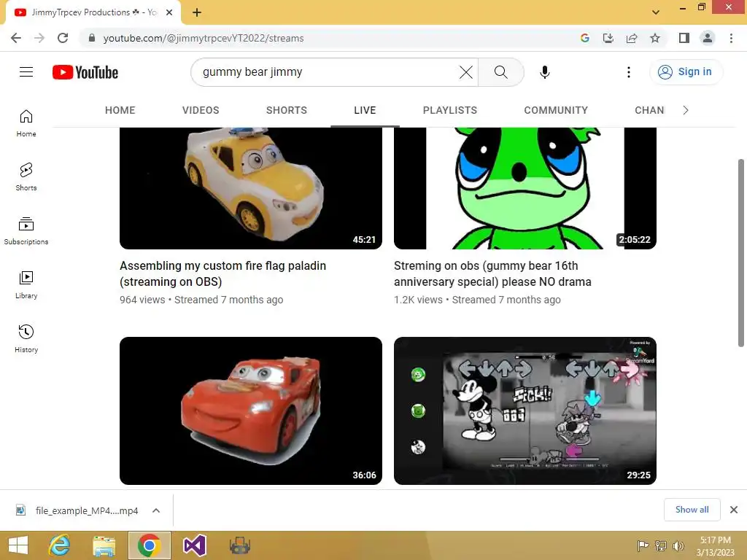Open the Chrome profile avatar

pyautogui.click(x=708, y=38)
